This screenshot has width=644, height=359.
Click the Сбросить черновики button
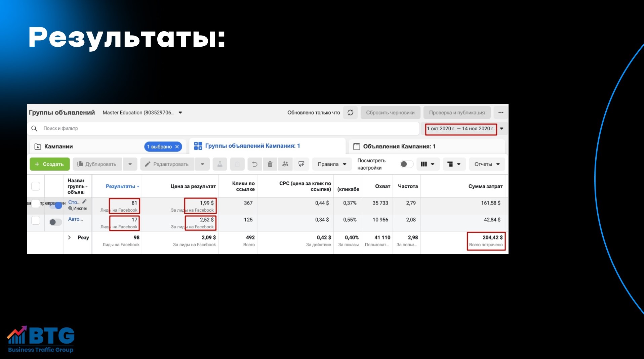[x=390, y=113]
